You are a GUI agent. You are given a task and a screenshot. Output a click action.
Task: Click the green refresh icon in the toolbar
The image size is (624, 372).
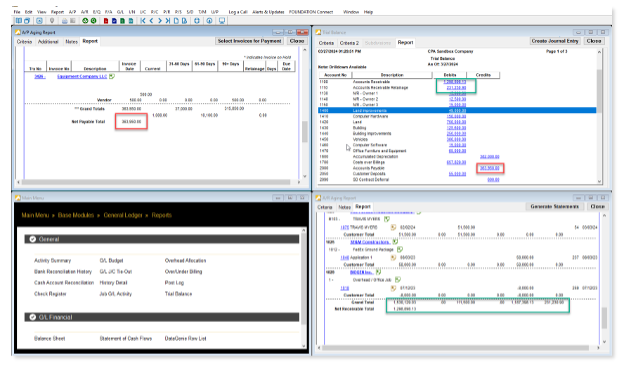tap(85, 21)
